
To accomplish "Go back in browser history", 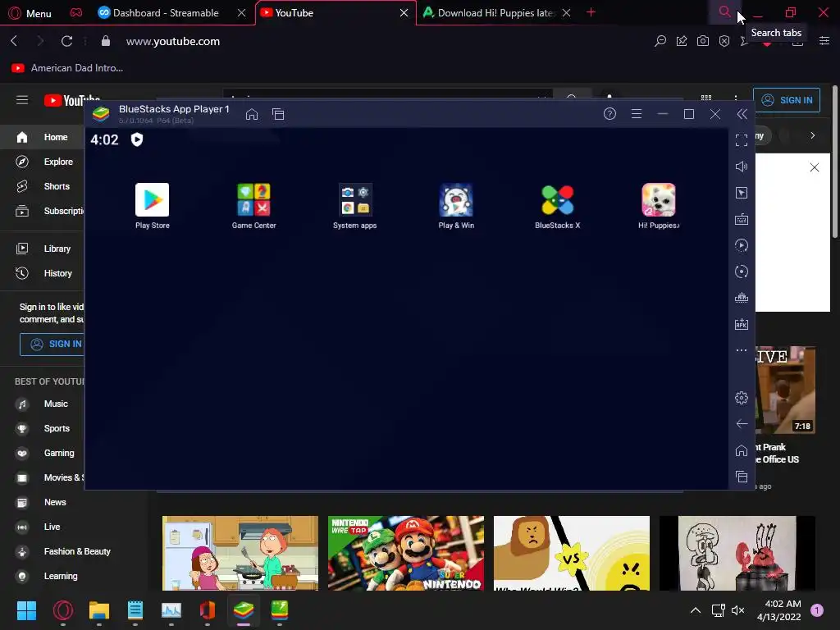I will point(15,41).
